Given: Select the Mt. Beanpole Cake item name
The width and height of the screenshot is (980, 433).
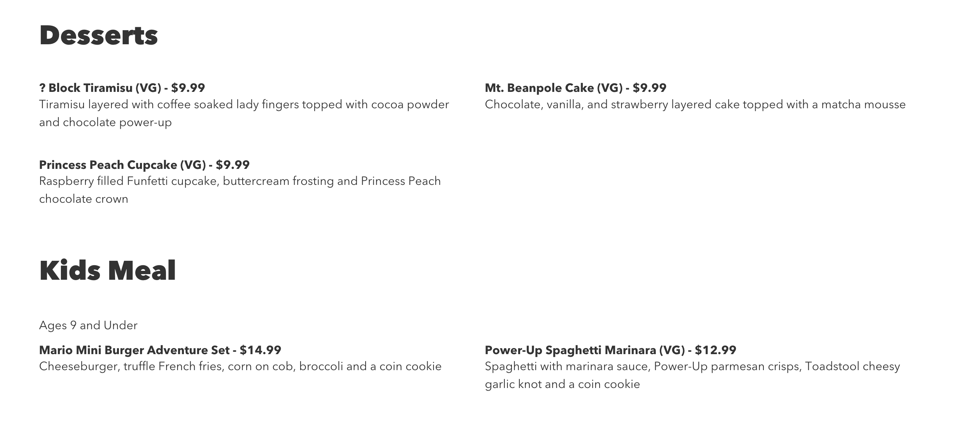Looking at the screenshot, I should (x=539, y=88).
